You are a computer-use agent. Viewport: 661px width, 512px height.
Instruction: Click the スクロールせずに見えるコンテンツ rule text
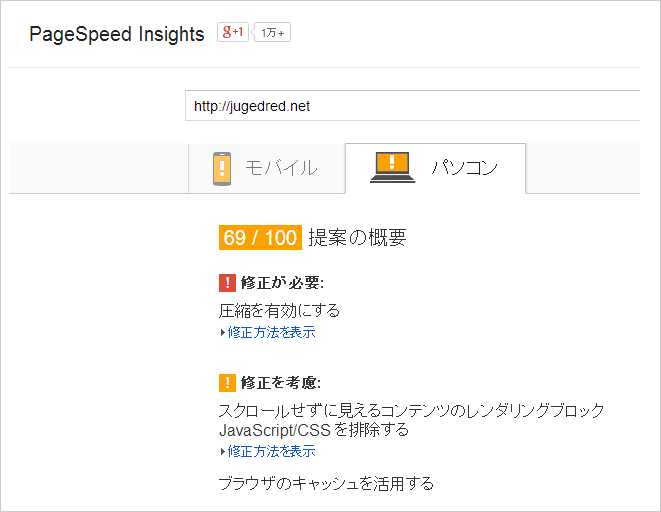tap(411, 411)
